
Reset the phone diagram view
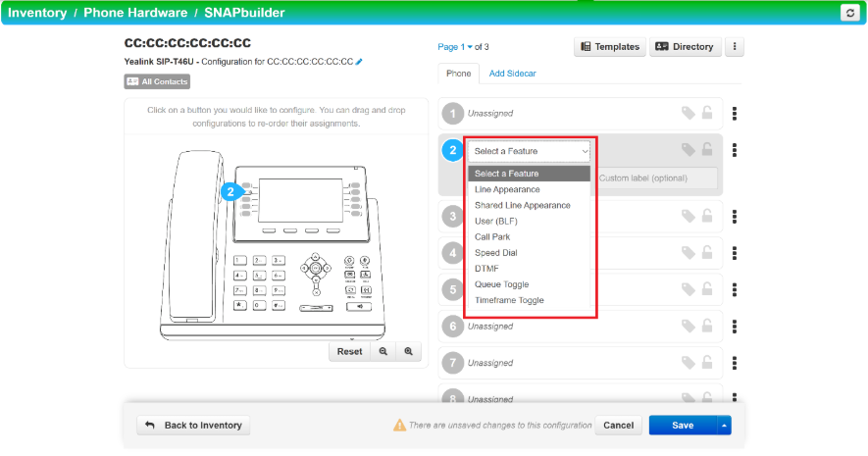[349, 351]
